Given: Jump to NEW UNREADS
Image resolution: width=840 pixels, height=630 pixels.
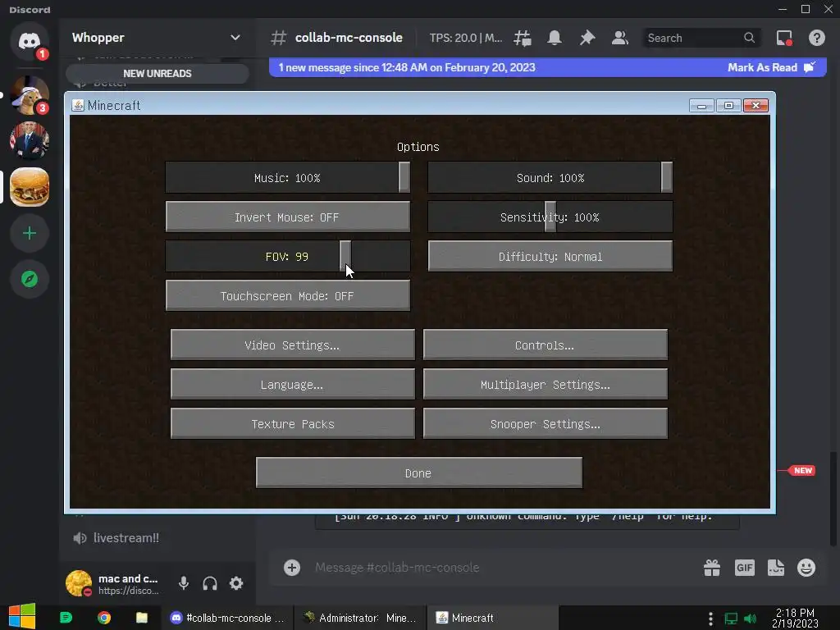Looking at the screenshot, I should click(157, 73).
